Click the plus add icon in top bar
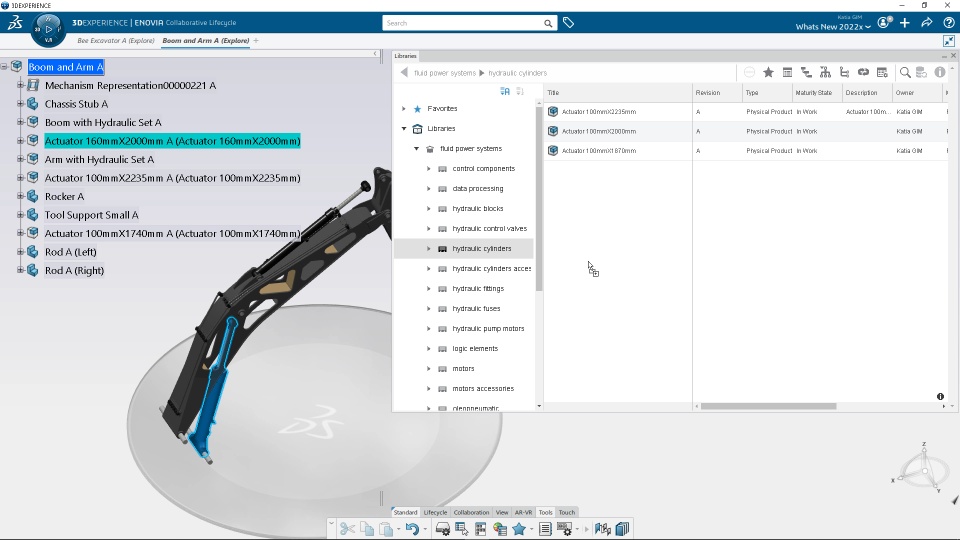The height and width of the screenshot is (540, 960). tap(905, 23)
